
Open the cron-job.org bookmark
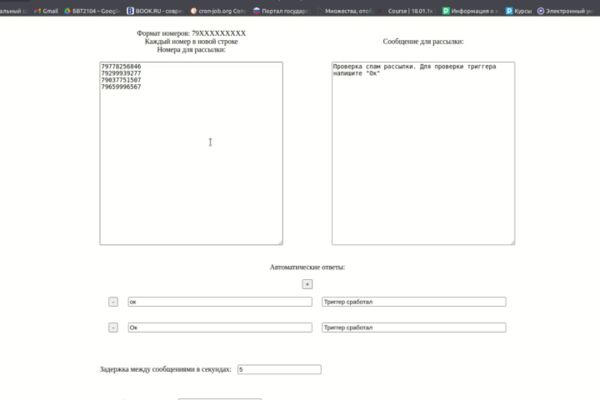[x=218, y=11]
